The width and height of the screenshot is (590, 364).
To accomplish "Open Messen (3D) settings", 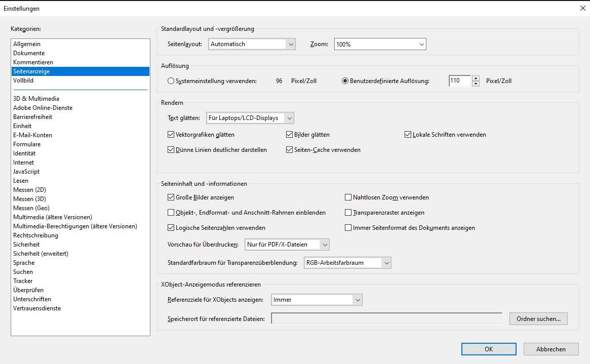I will coord(30,199).
